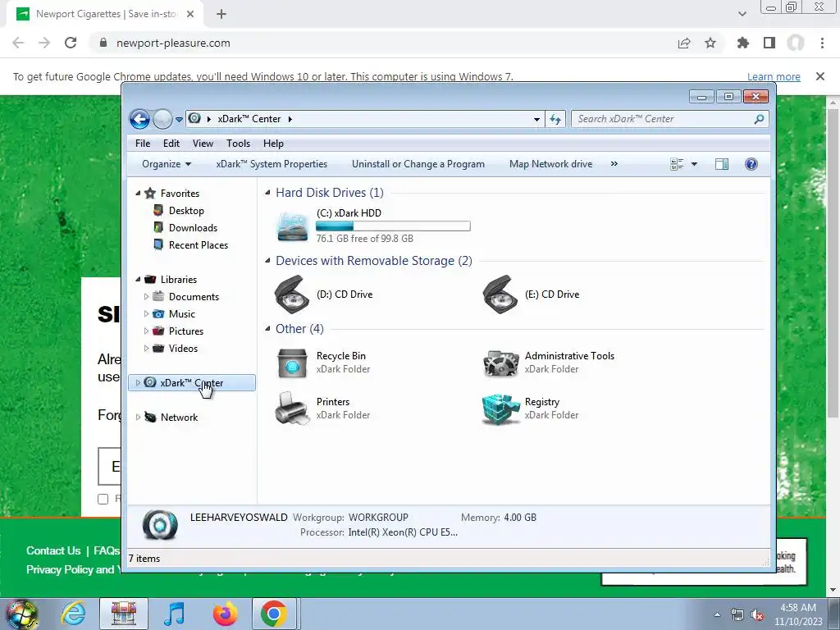The width and height of the screenshot is (840, 630).
Task: Toggle the preview pane button
Action: tap(722, 164)
